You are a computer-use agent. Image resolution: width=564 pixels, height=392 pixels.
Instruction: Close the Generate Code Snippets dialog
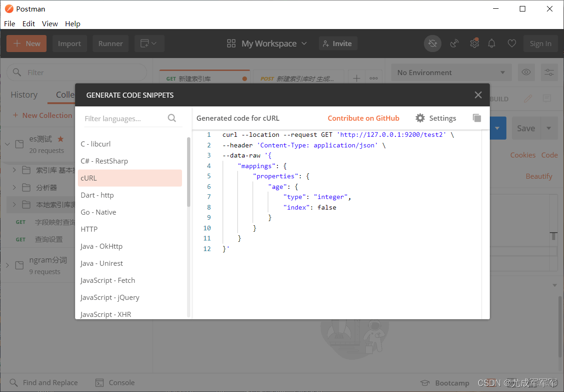[478, 95]
